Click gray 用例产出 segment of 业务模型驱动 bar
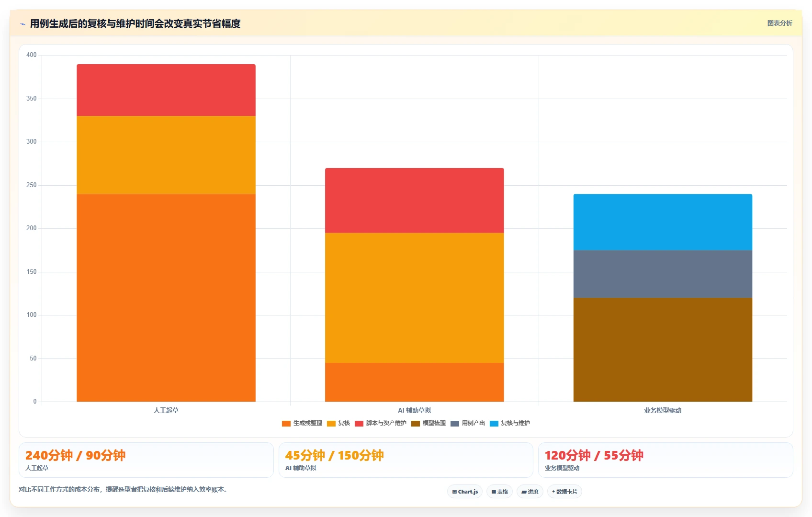Viewport: 812px width, 517px height. pos(663,274)
